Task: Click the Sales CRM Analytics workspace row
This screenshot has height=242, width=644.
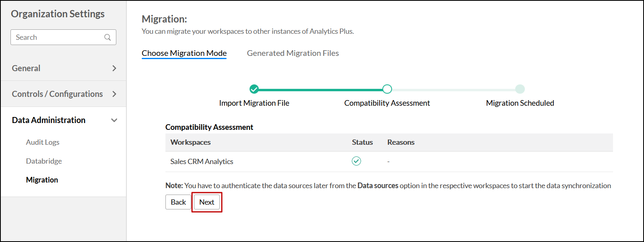Action: click(202, 162)
